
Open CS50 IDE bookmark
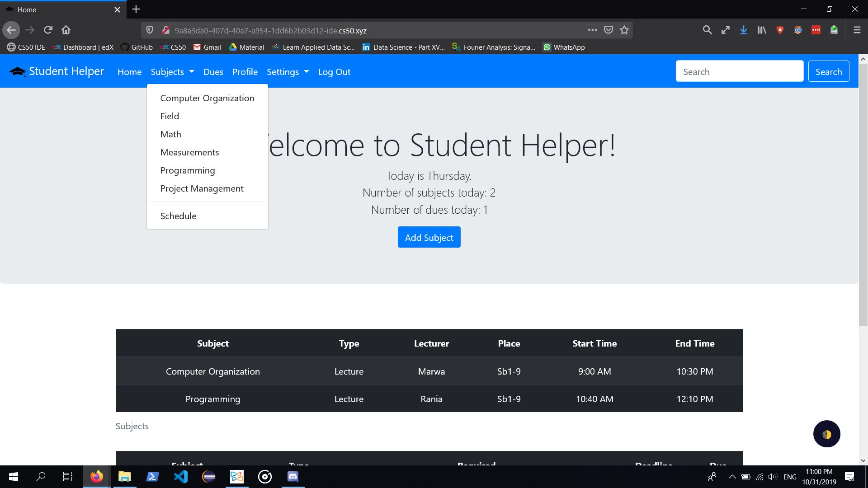[26, 47]
